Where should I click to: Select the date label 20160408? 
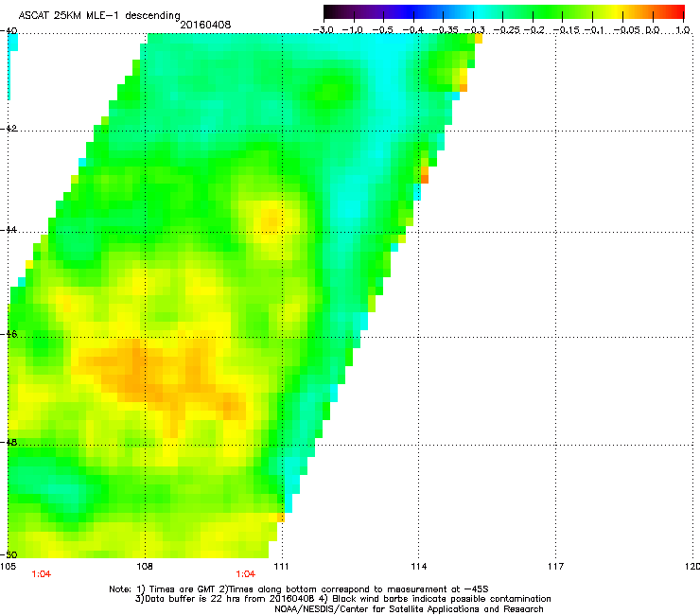click(205, 25)
